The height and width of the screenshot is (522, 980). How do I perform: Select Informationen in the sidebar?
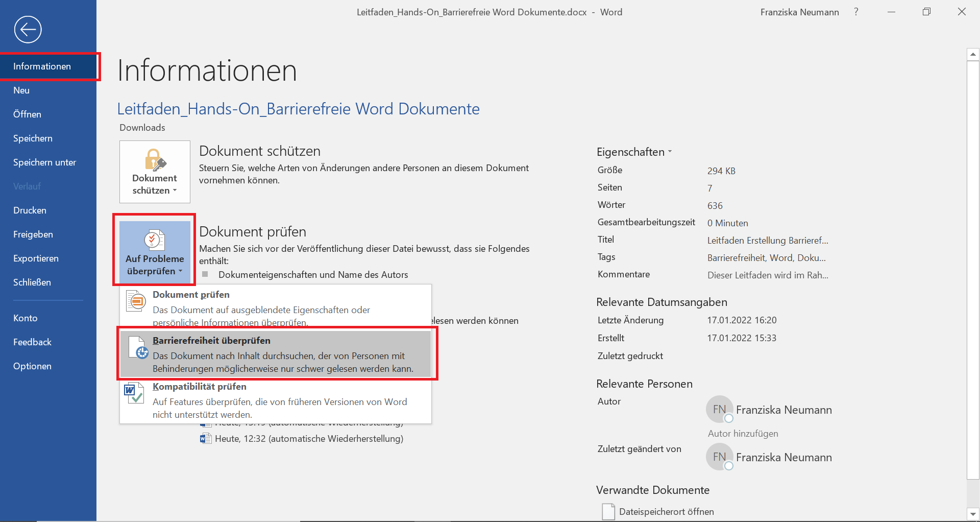point(42,66)
